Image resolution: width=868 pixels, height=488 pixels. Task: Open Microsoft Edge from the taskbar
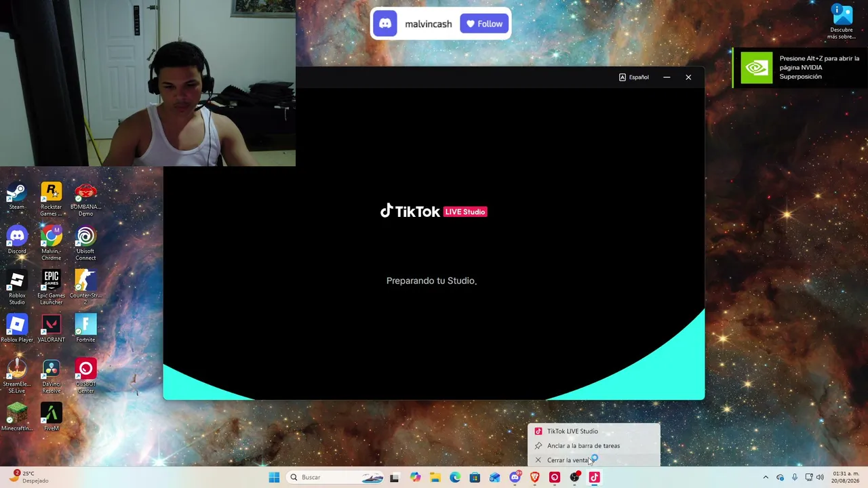tap(455, 477)
